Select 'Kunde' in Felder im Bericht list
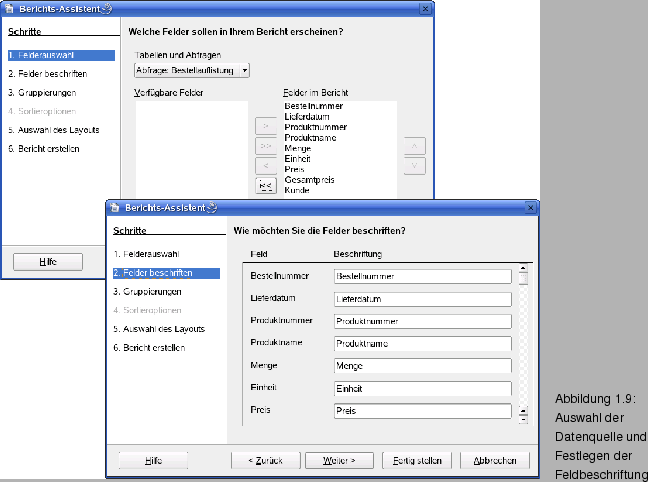648x482 pixels. click(297, 190)
